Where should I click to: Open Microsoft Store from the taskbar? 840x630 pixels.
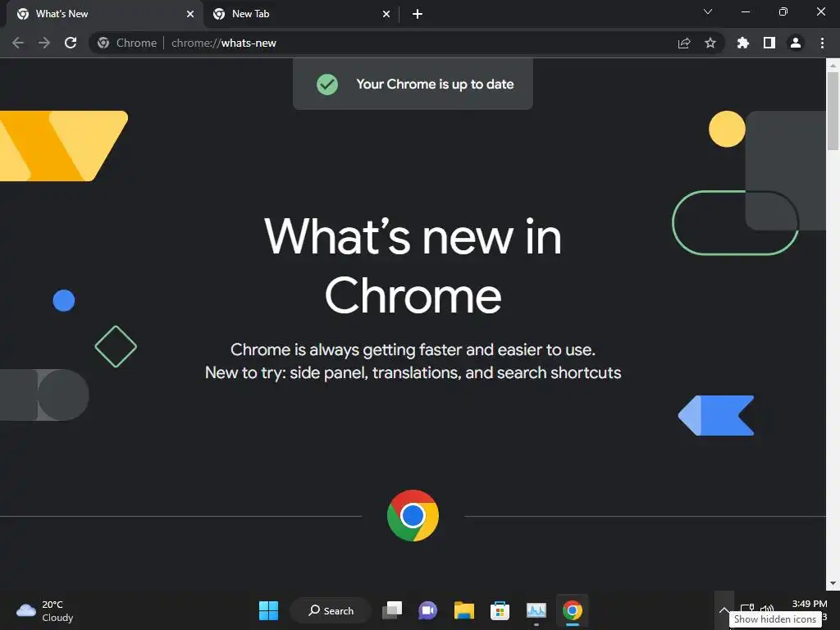(x=500, y=610)
